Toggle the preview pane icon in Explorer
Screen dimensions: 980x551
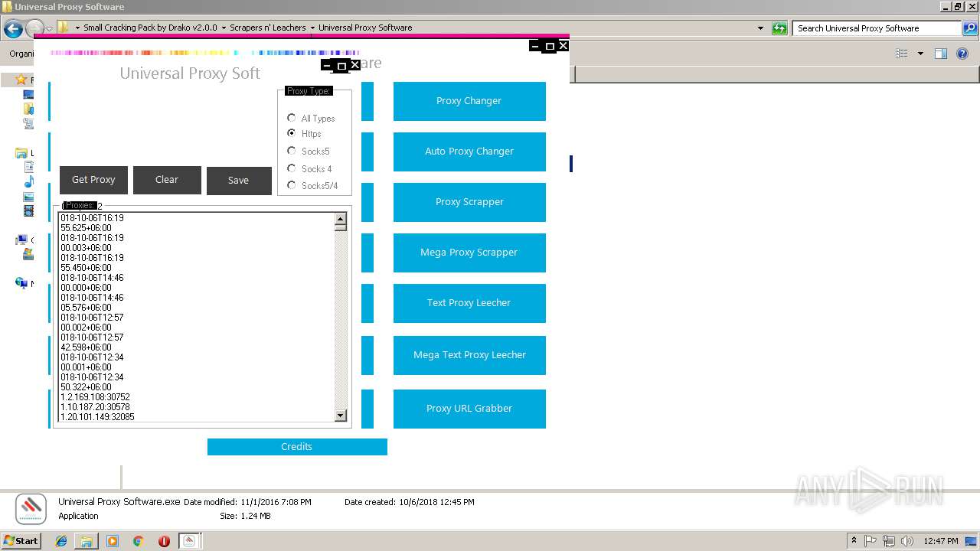[941, 54]
